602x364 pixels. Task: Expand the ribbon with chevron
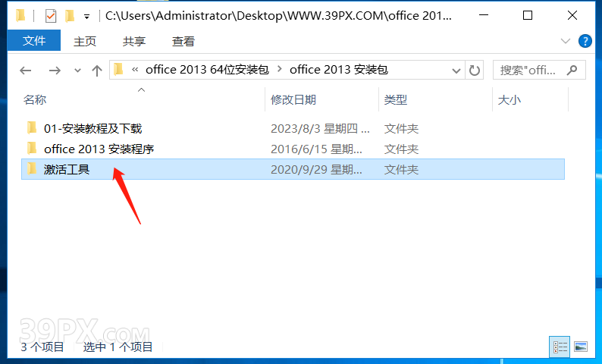pos(566,41)
